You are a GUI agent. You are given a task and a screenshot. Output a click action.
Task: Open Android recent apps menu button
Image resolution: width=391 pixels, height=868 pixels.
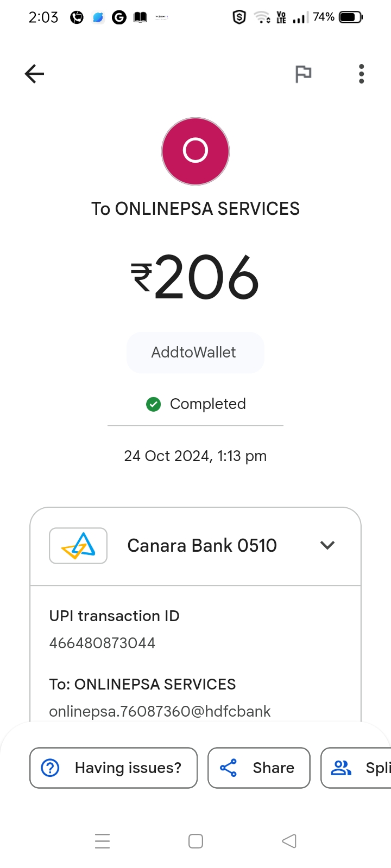pos(102,841)
